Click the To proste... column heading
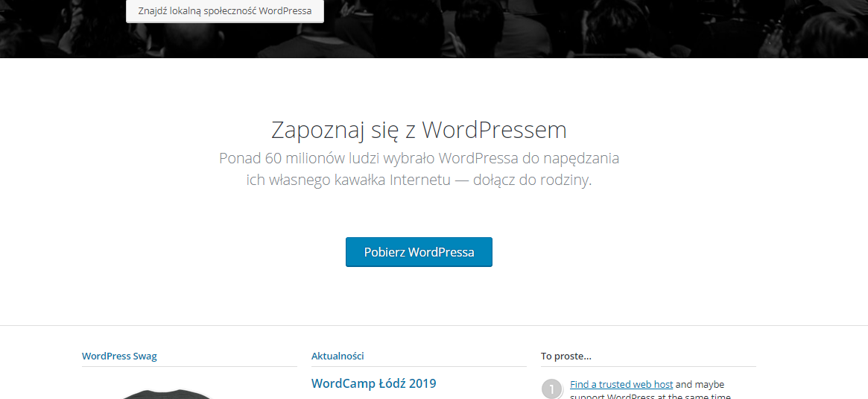This screenshot has height=399, width=868. coord(566,356)
